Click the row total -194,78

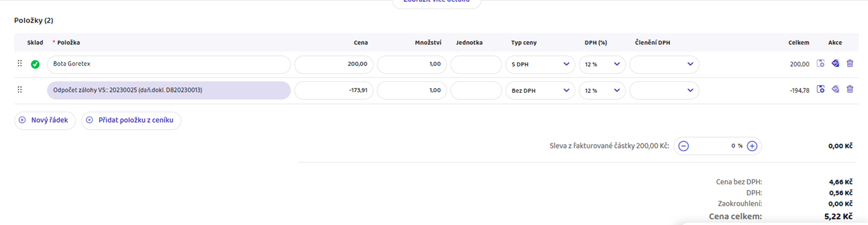(799, 90)
